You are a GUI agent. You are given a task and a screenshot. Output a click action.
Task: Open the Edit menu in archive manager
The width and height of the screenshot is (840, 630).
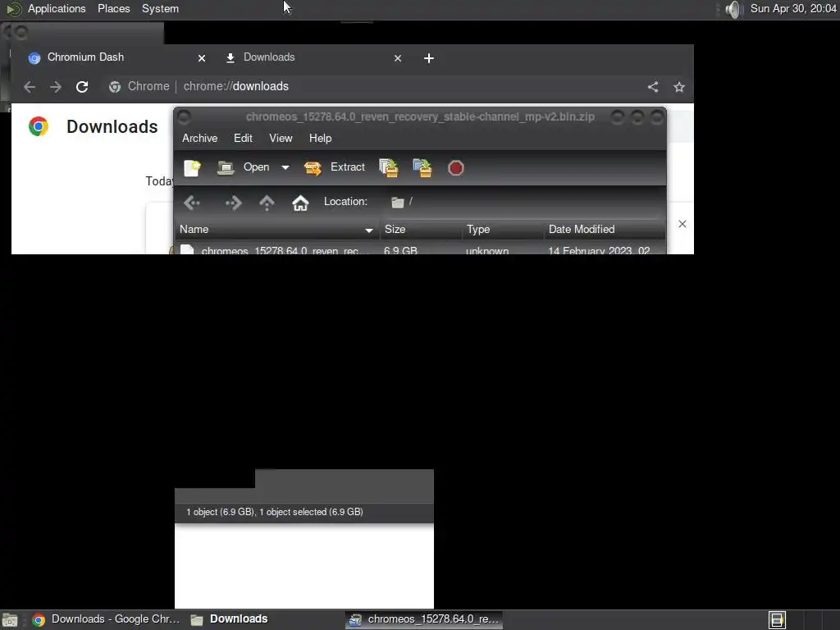(x=243, y=138)
